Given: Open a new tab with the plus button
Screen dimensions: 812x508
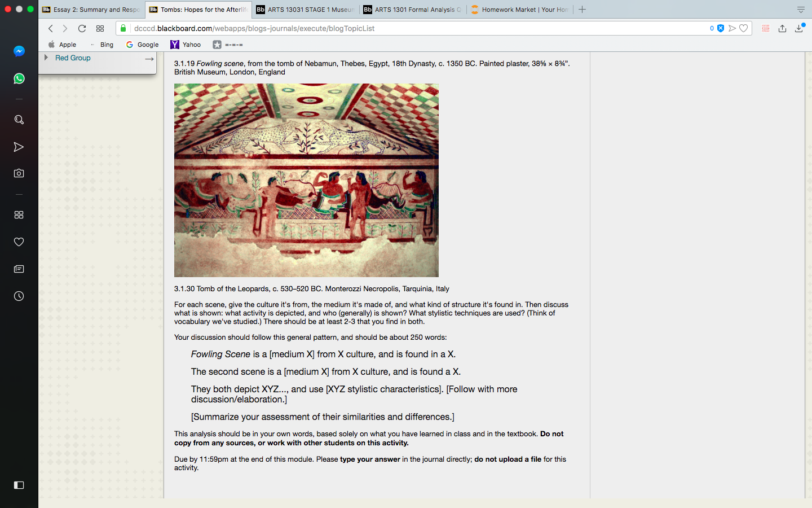Looking at the screenshot, I should click(x=582, y=10).
